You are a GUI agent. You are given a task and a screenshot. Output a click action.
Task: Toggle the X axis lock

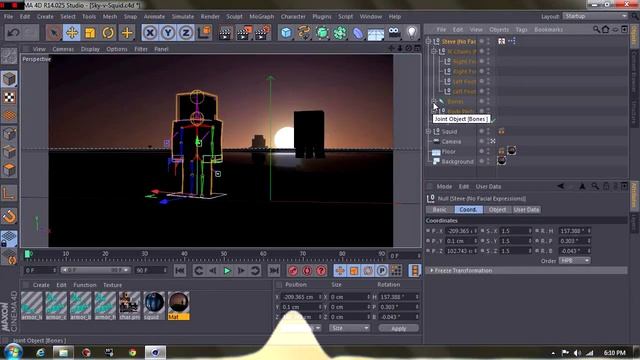tap(150, 33)
